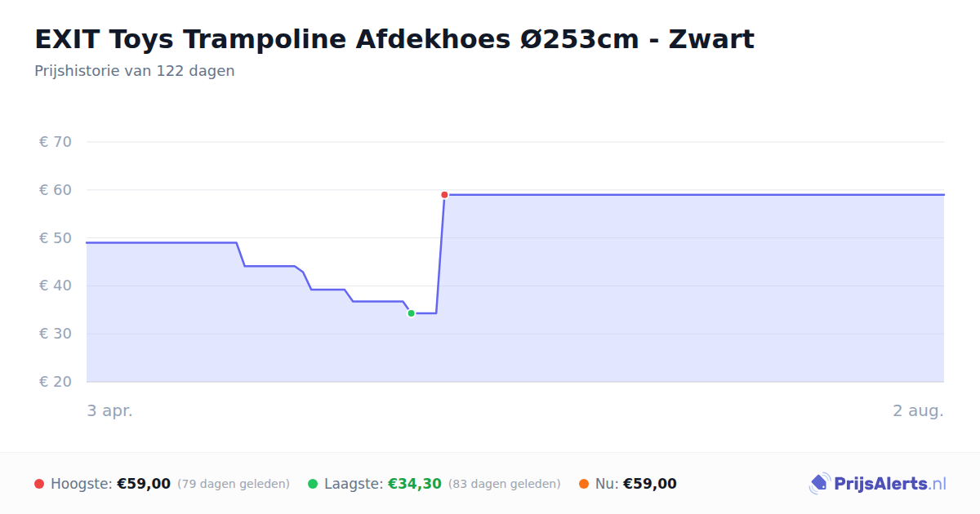Click the PrijsAlerts price tag logo icon
Screen dimensions: 980x514
[x=819, y=484]
